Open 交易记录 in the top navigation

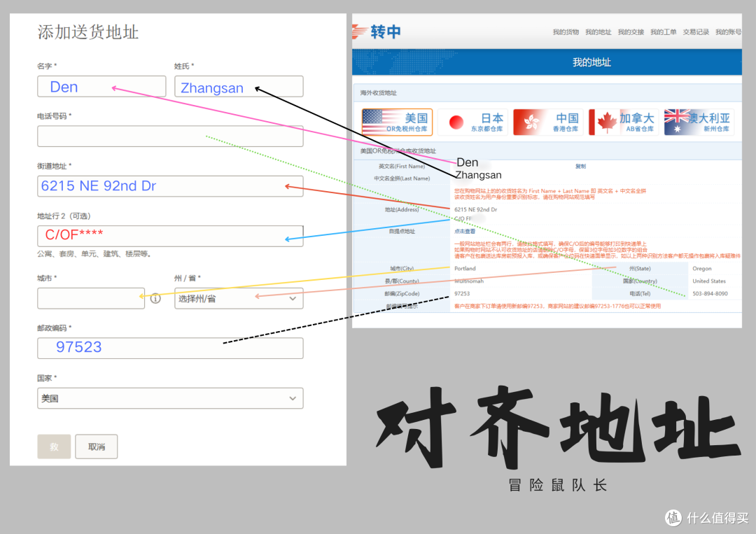[x=696, y=32]
